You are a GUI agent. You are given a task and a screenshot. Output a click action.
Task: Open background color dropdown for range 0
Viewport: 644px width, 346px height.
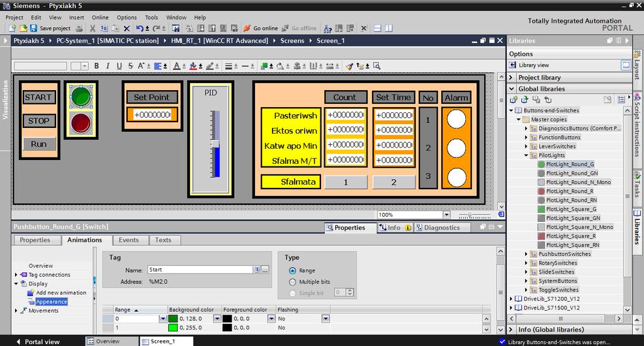click(217, 319)
